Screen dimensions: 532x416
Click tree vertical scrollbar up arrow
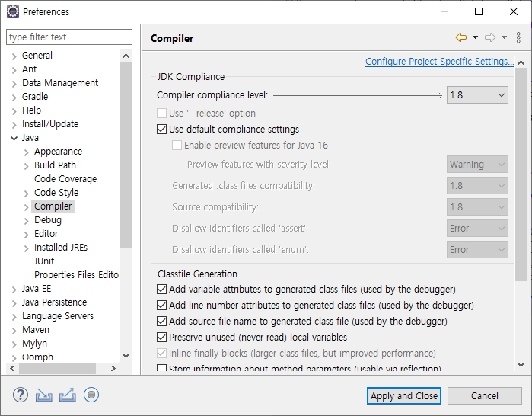click(126, 56)
